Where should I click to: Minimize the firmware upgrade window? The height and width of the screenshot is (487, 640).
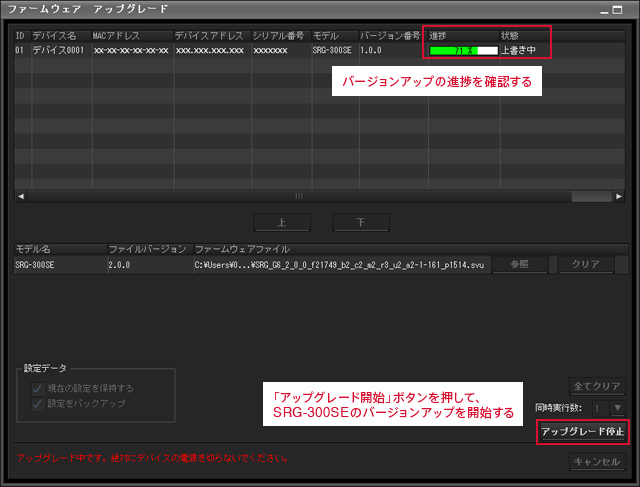(x=604, y=9)
